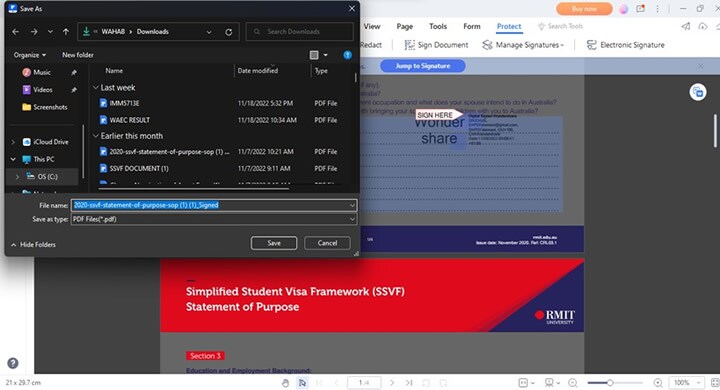Screen dimensions: 720x390
Task: Open the Save as type dropdown
Action: 214,219
